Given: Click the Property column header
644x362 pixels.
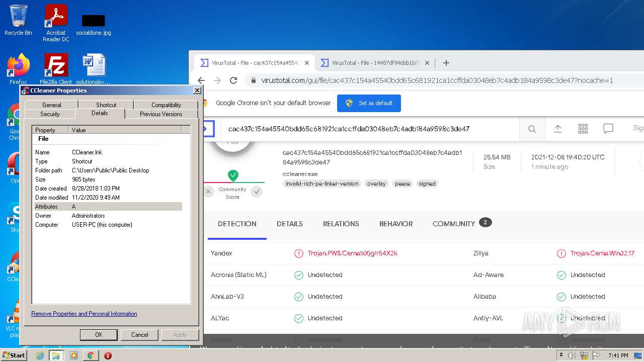Looking at the screenshot, I should (x=50, y=130).
